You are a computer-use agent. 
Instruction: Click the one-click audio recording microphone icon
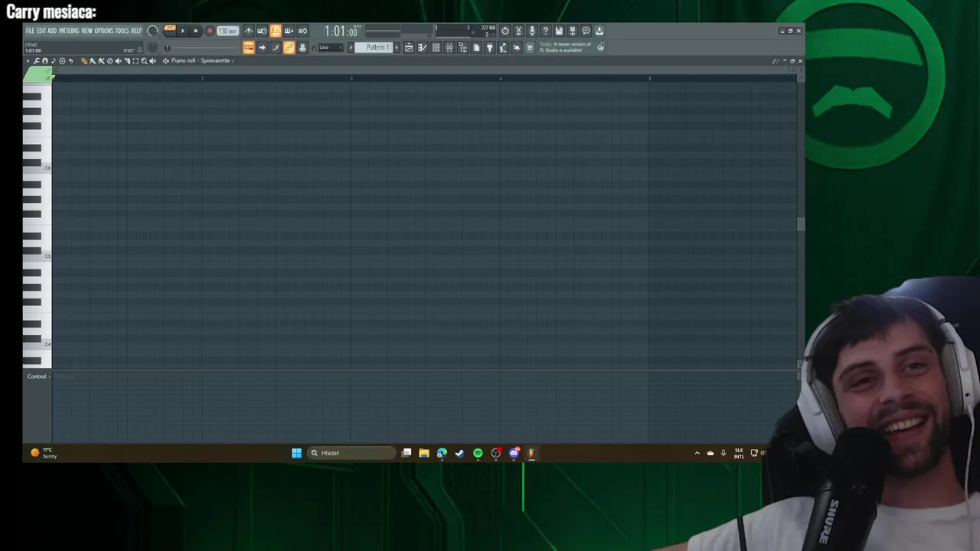pyautogui.click(x=532, y=31)
